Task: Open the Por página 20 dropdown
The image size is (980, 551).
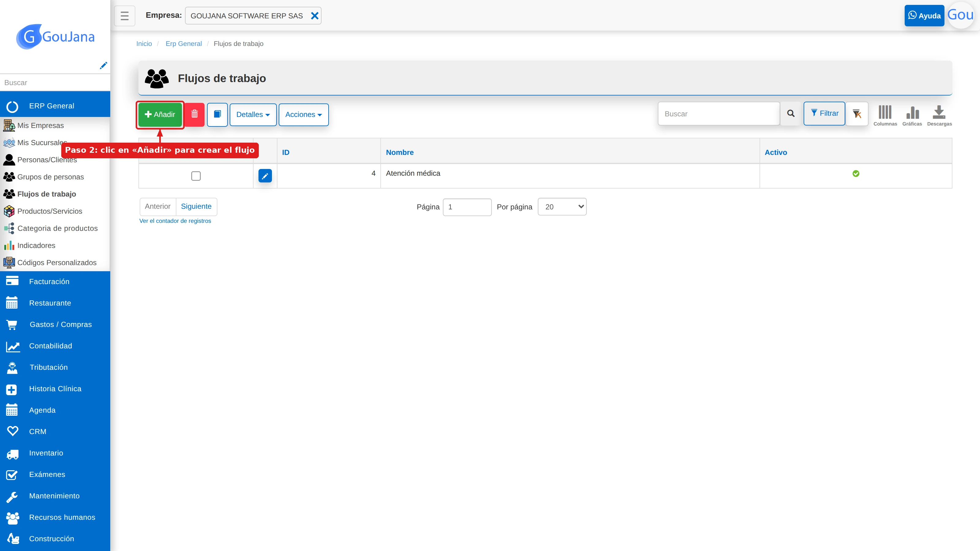Action: click(x=562, y=207)
